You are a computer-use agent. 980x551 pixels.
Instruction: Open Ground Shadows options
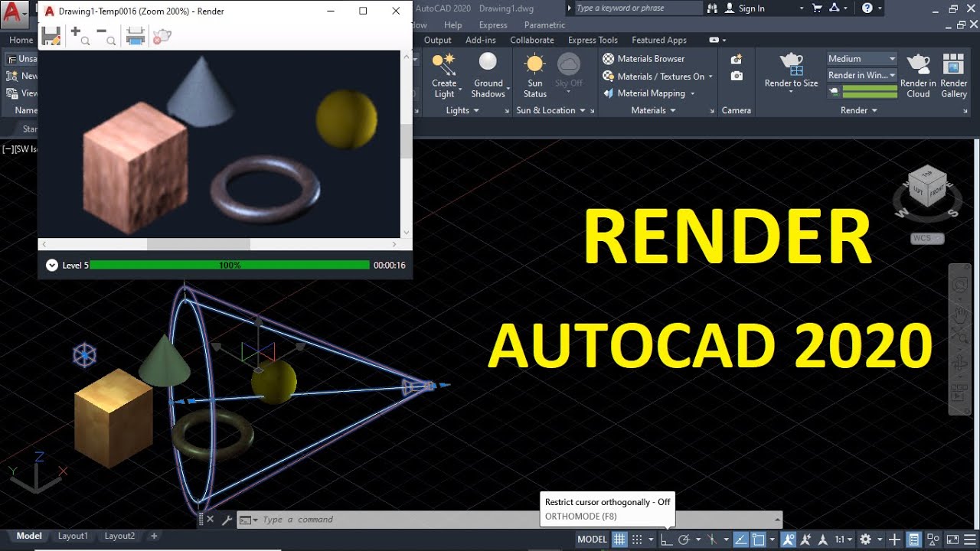coord(488,76)
